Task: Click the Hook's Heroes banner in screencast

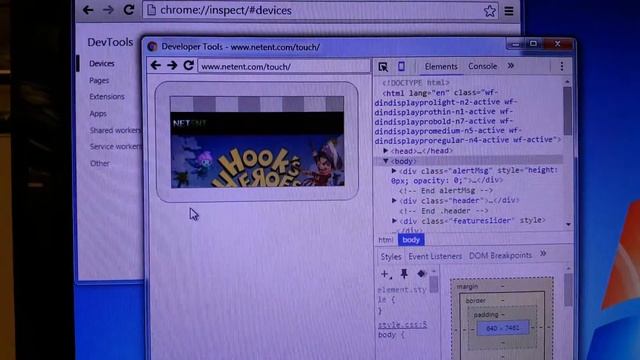Action: tap(257, 161)
